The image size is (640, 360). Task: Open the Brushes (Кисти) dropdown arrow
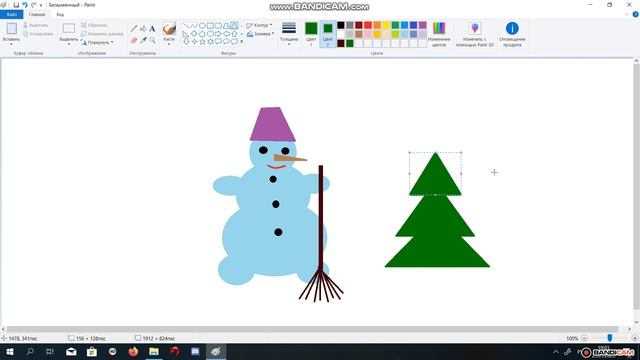pos(169,44)
